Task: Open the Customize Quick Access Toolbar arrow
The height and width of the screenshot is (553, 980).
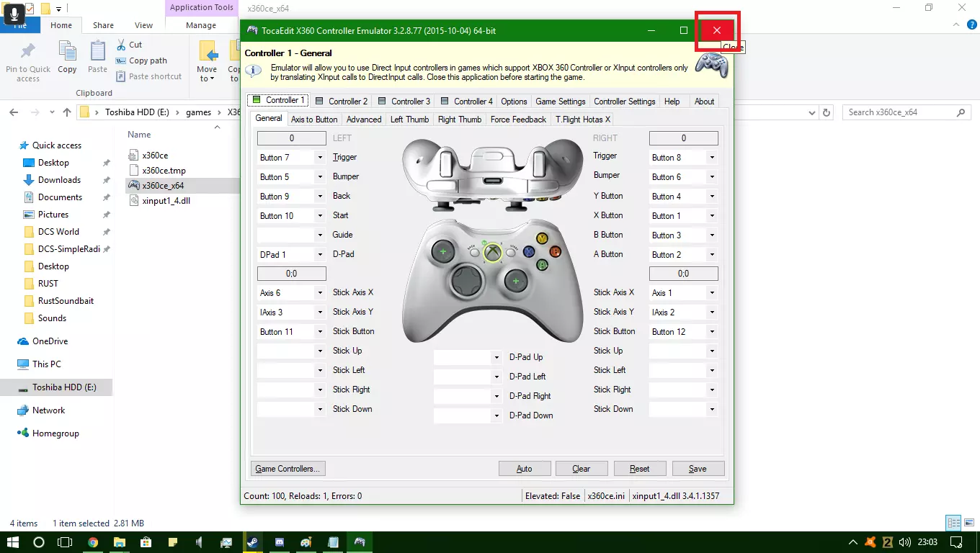Action: [58, 9]
